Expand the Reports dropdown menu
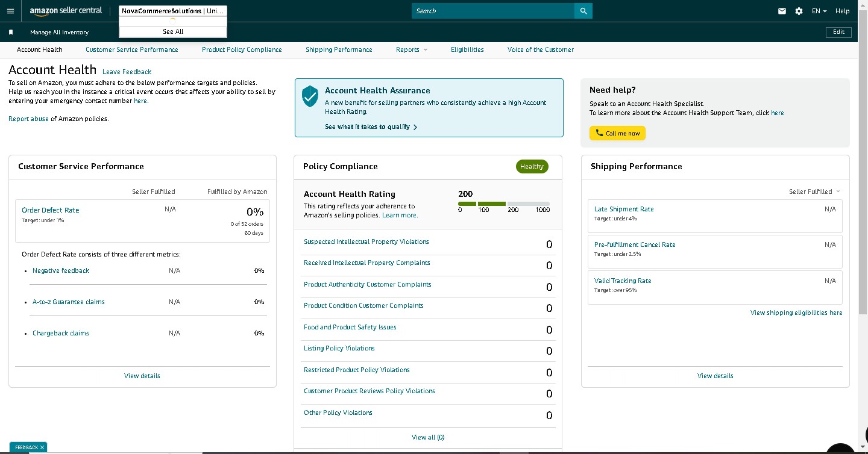Image resolution: width=868 pixels, height=454 pixels. click(412, 49)
